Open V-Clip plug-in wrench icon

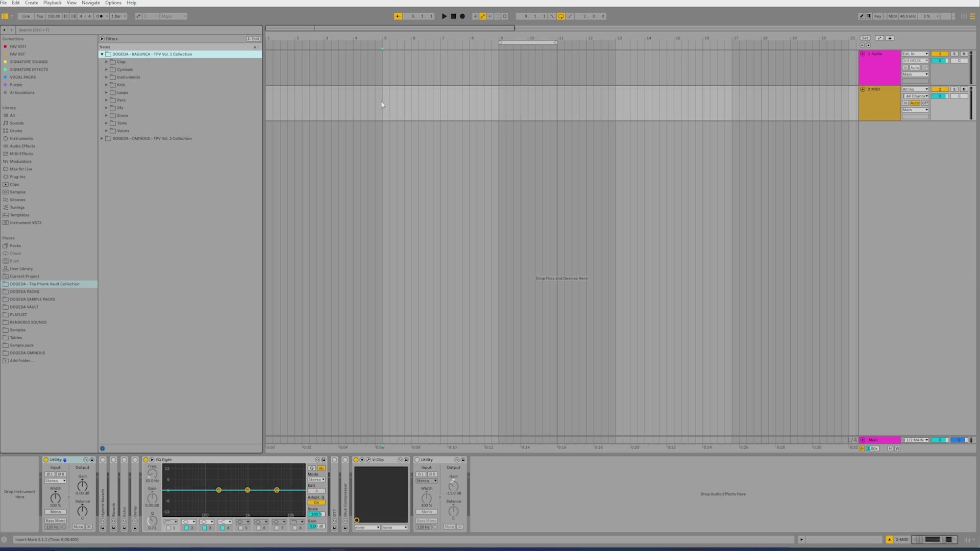368,460
